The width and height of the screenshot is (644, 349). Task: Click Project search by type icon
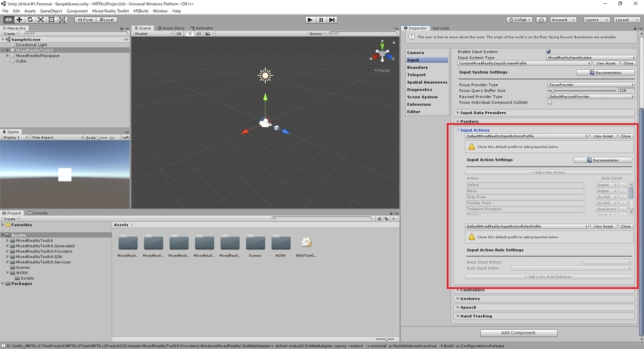(379, 219)
